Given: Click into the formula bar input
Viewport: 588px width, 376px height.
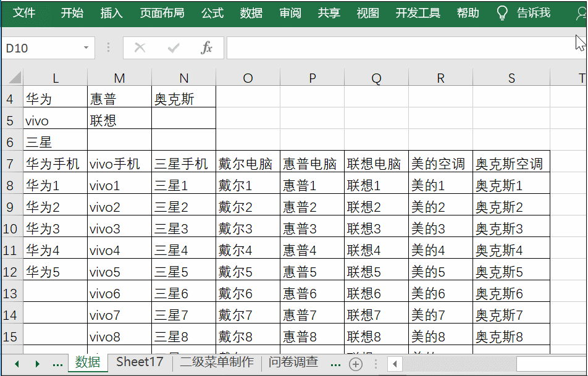Looking at the screenshot, I should [x=405, y=48].
